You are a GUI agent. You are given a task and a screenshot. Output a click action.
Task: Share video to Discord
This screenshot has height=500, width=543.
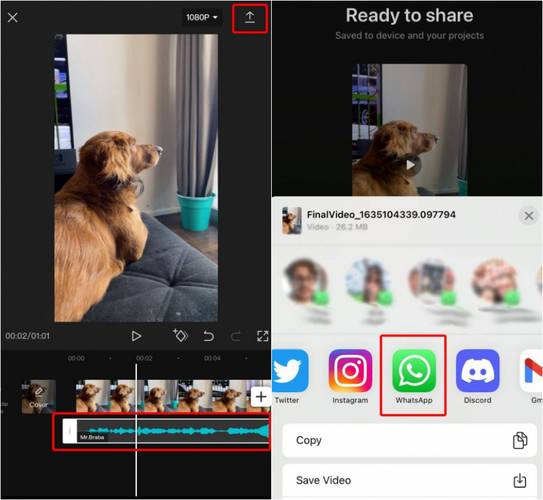pos(478,376)
